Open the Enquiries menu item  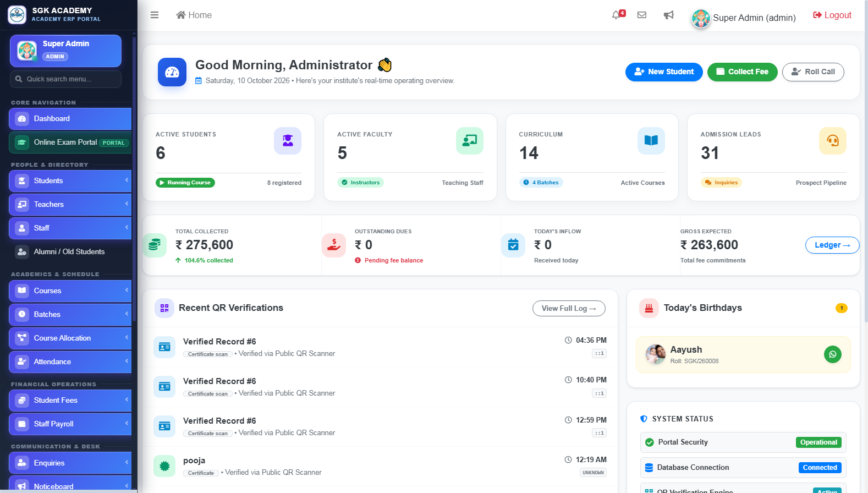[x=70, y=463]
